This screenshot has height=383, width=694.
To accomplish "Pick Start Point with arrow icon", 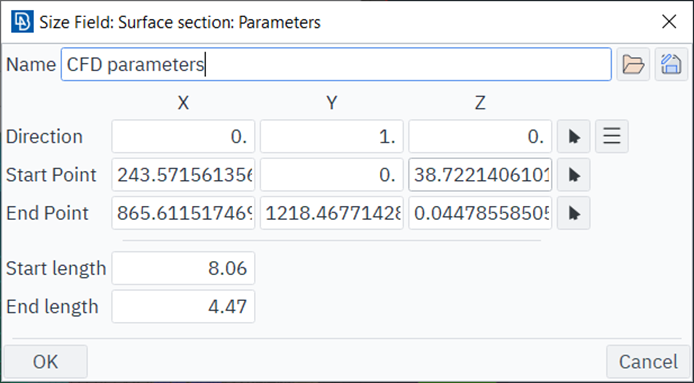I will click(x=574, y=175).
